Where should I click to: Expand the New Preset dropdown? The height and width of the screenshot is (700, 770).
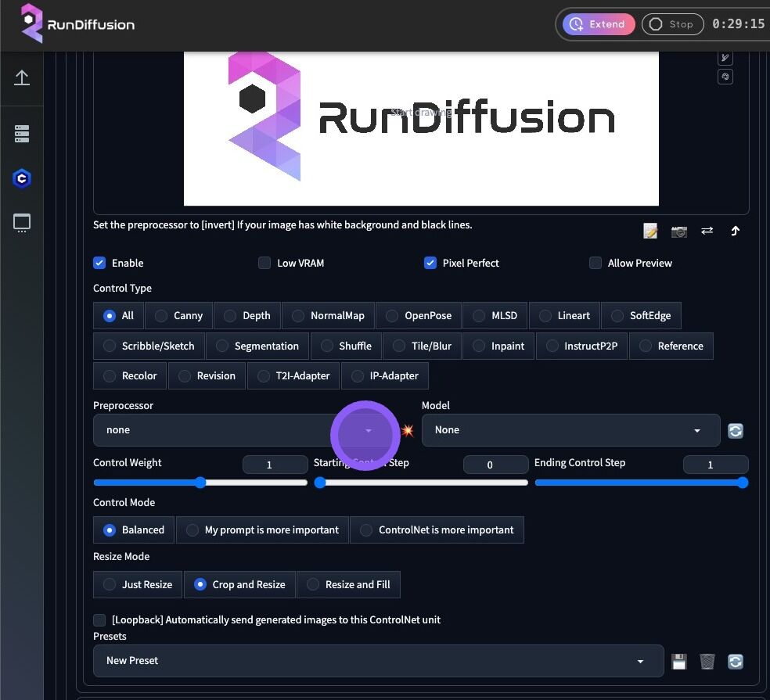coord(377,661)
